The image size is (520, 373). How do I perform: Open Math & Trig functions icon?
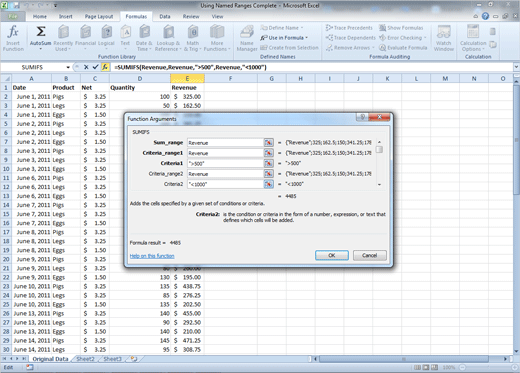193,32
